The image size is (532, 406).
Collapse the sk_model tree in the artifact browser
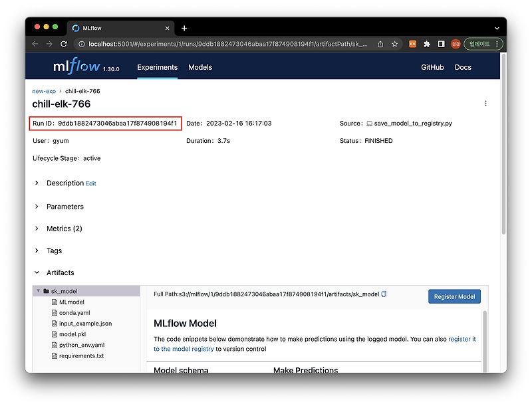click(x=39, y=290)
